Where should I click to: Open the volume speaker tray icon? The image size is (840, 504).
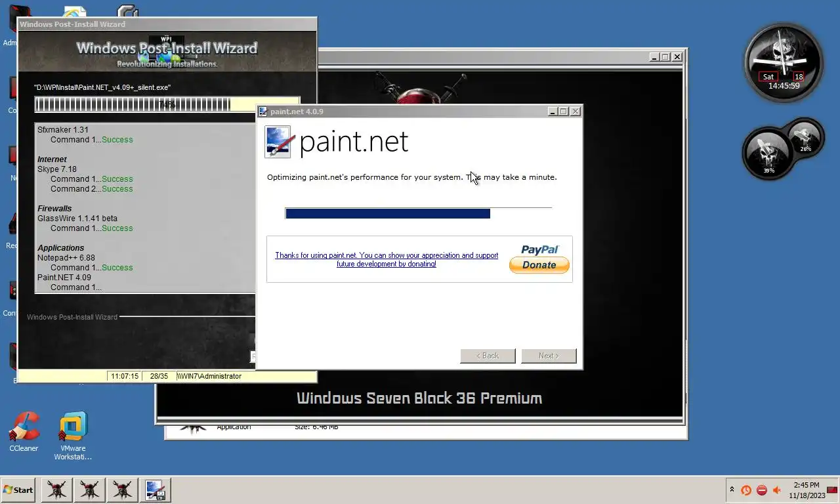click(778, 490)
